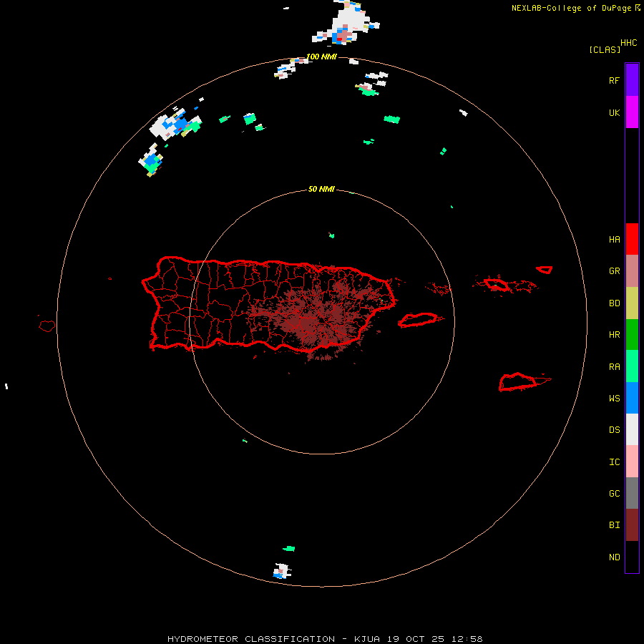The height and width of the screenshot is (644, 644).
Task: Select the WS blue legend swatch
Action: click(632, 398)
